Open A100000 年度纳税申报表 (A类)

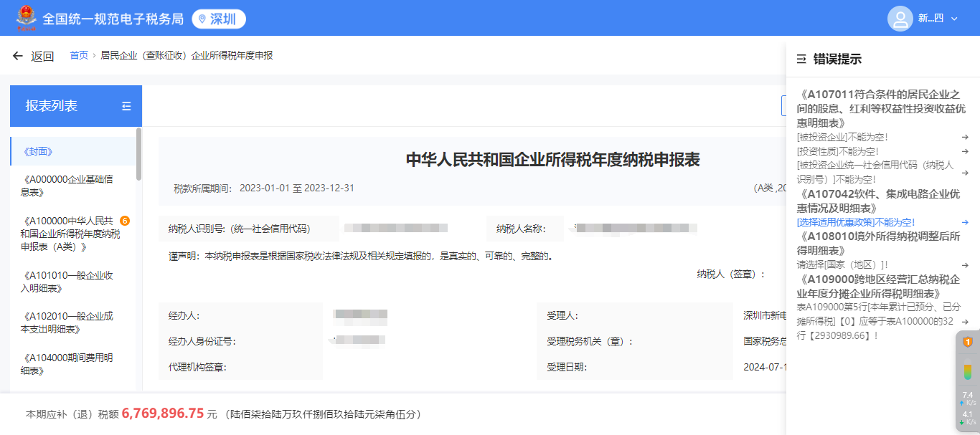click(70, 234)
